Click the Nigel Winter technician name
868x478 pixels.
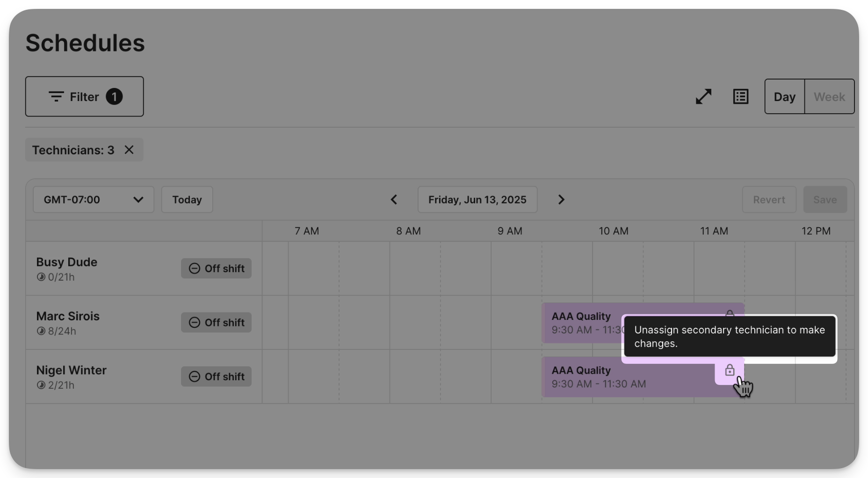pos(71,370)
